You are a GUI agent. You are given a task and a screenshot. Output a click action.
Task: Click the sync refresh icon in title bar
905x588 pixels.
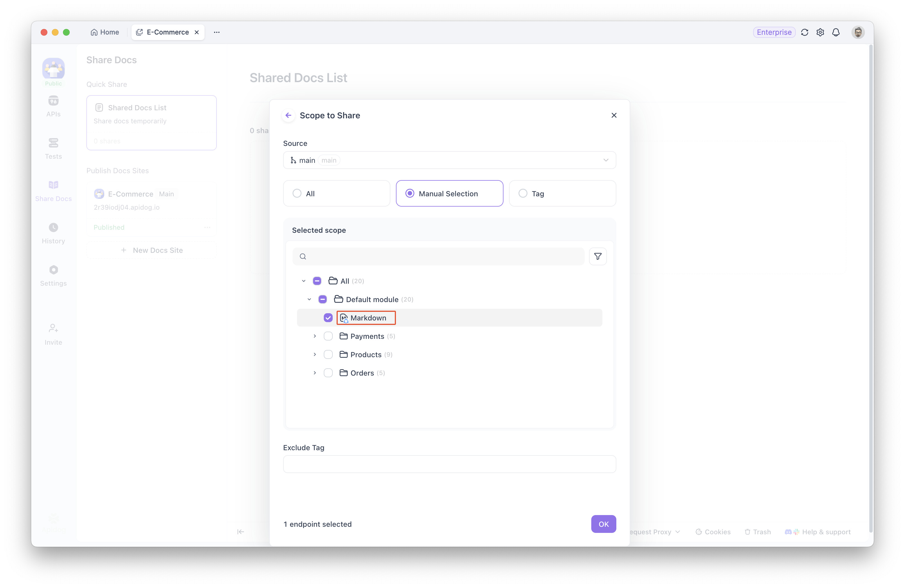pyautogui.click(x=805, y=32)
